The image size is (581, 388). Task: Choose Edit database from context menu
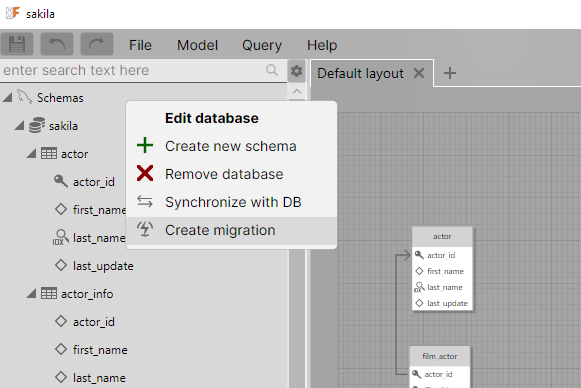[x=231, y=118]
